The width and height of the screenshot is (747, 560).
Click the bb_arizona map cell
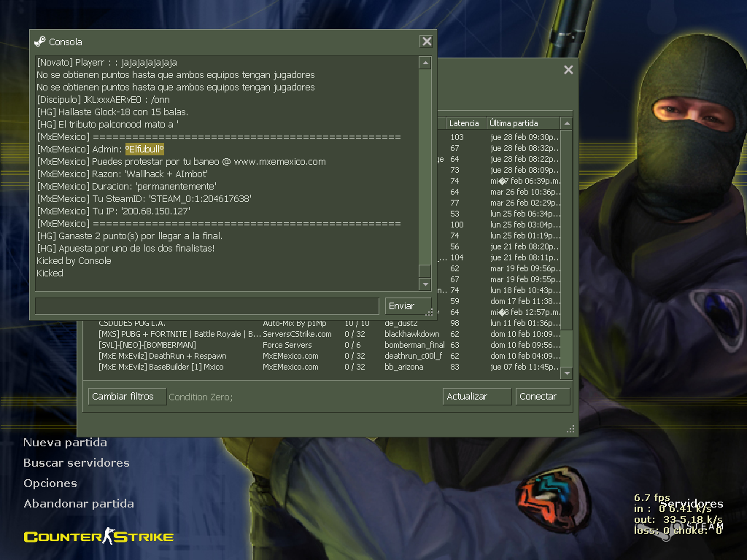(404, 367)
